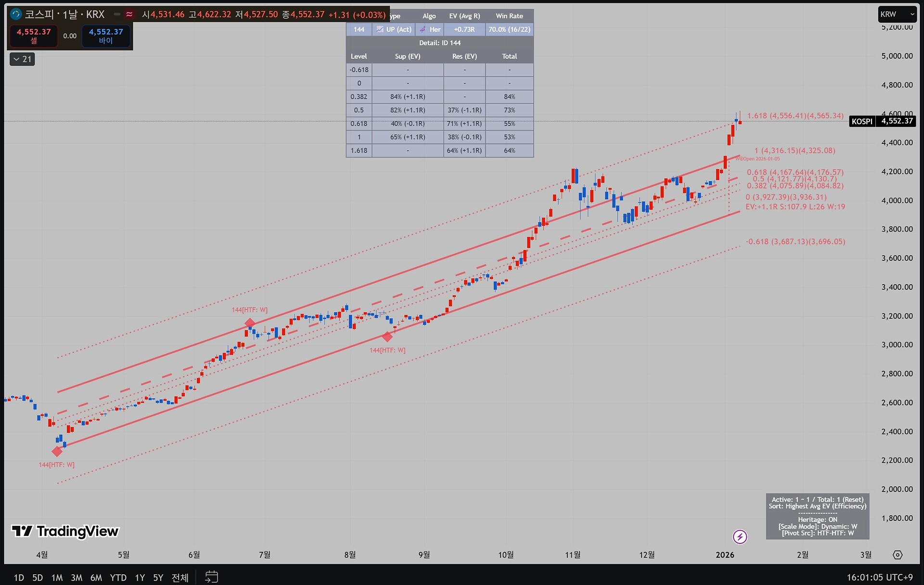Toggle the gray market status dash indicator
The image size is (924, 585).
(117, 14)
